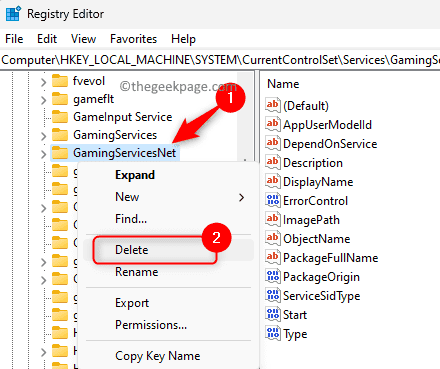This screenshot has height=369, width=440.
Task: Select the Start value name
Action: [295, 315]
